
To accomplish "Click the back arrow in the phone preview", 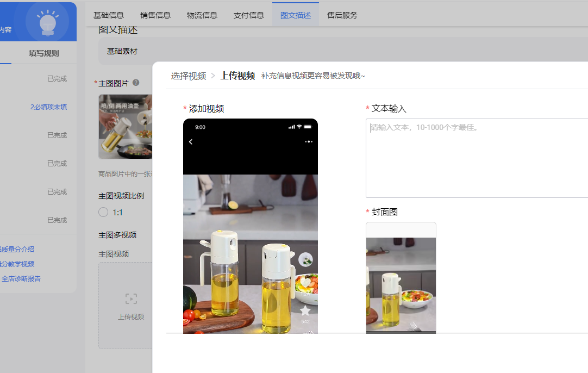I will [x=191, y=142].
